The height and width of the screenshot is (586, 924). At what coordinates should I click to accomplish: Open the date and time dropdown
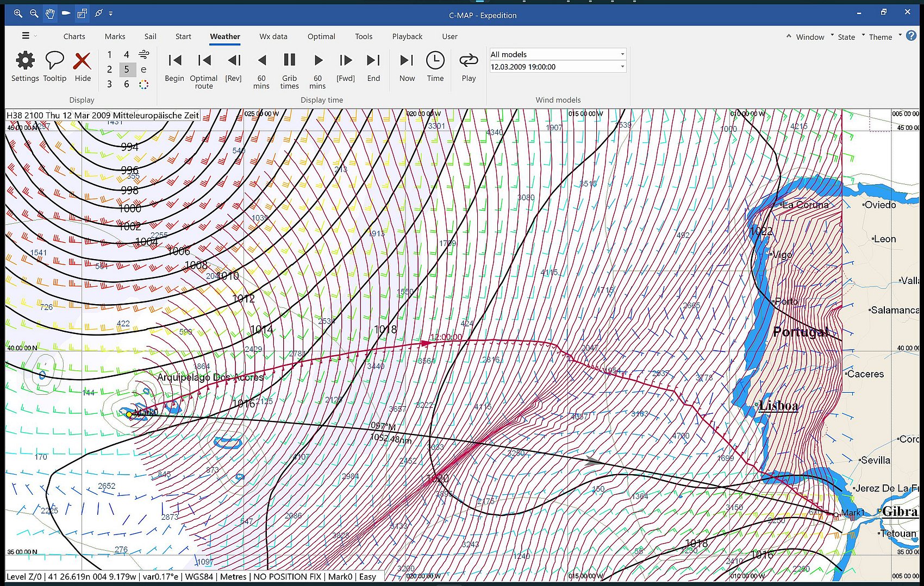coord(622,67)
